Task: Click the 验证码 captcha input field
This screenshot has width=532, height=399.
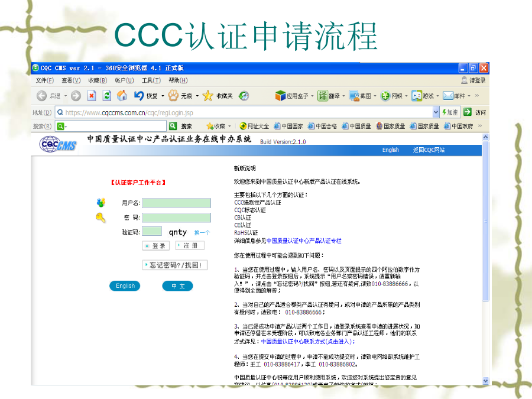Action: tap(152, 231)
